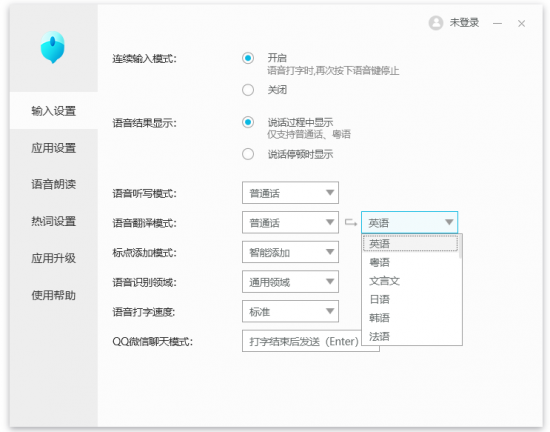
Task: Click the arrow icon between translation languages
Action: (x=351, y=222)
